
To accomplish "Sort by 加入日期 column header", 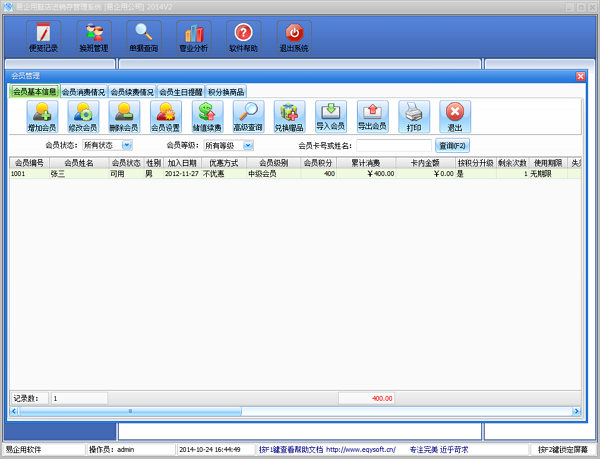I will click(182, 163).
